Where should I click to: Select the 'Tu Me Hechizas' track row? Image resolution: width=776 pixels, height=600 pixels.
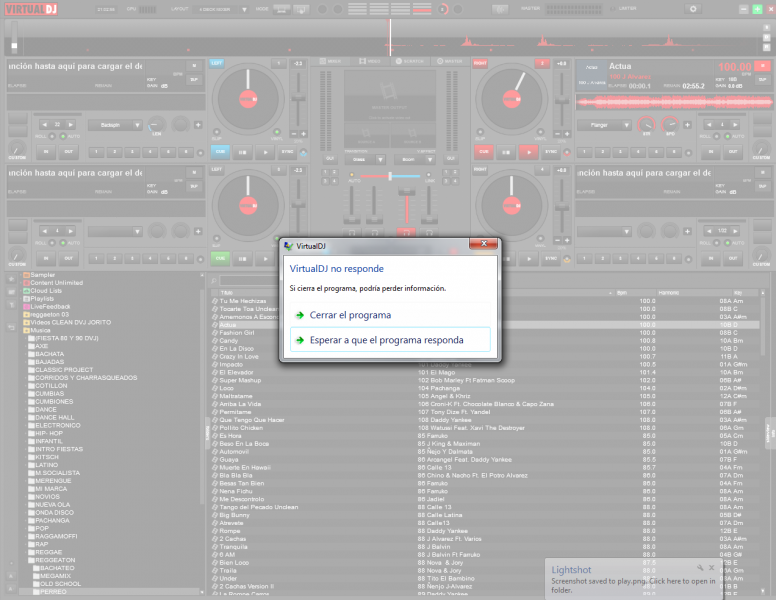point(485,301)
